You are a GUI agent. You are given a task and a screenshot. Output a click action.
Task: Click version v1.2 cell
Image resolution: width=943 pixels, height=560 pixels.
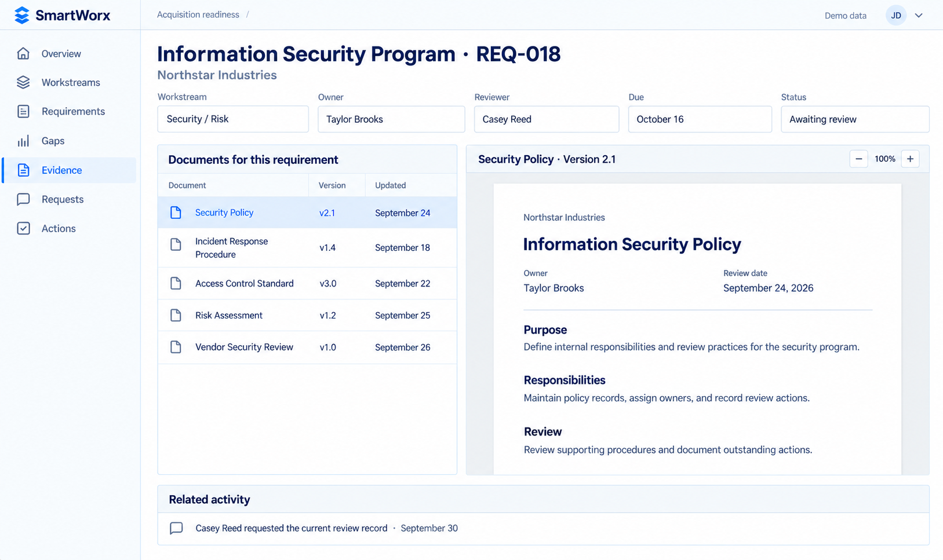click(x=327, y=315)
